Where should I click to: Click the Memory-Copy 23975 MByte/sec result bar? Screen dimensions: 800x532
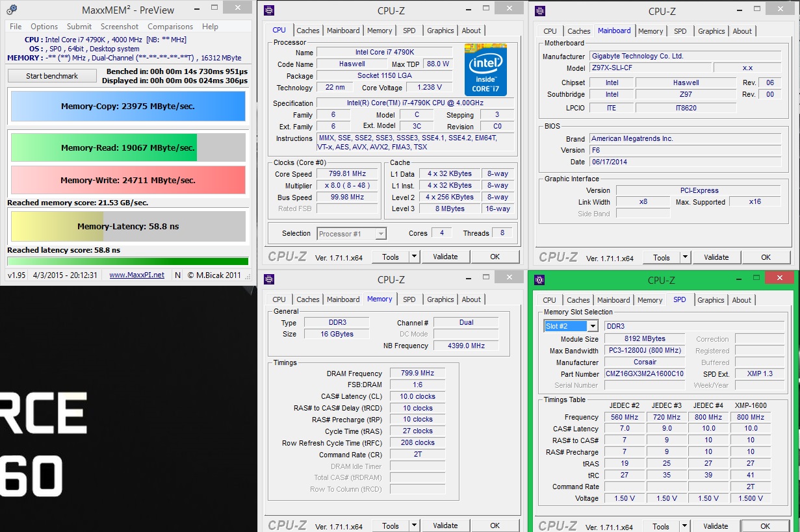[128, 106]
